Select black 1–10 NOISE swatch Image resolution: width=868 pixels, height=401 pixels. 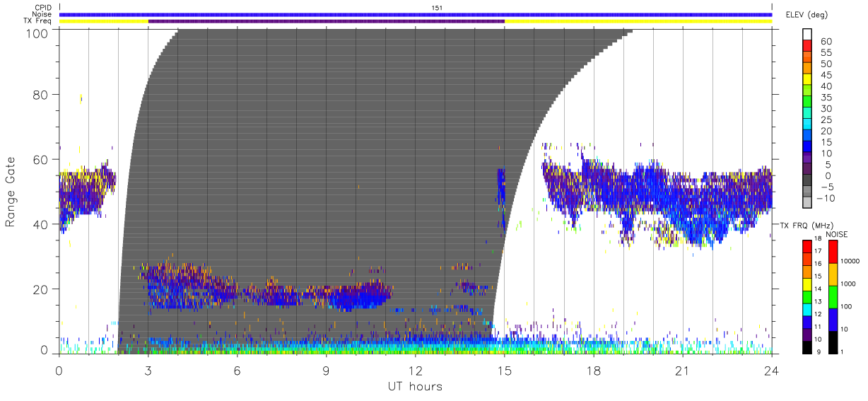pyautogui.click(x=833, y=341)
